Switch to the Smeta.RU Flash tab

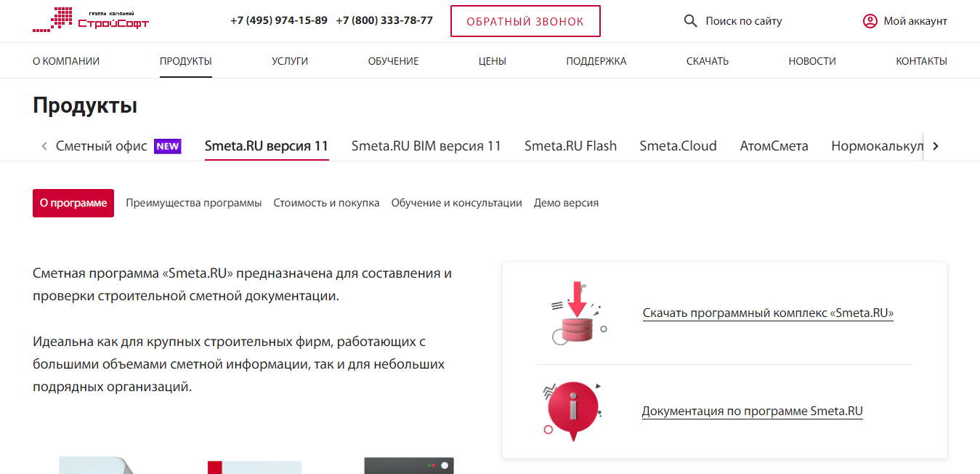pos(570,146)
